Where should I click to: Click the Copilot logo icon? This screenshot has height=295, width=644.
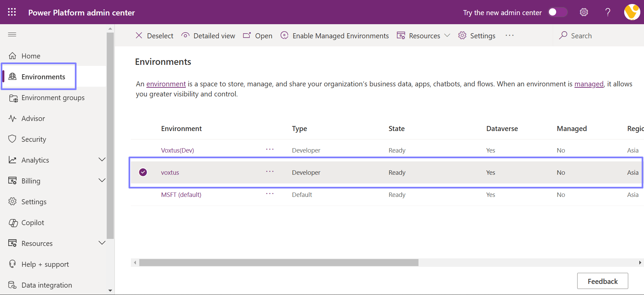(13, 223)
